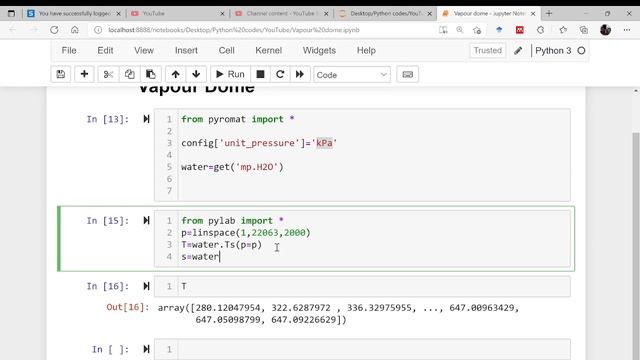Paste cells below icon in toolbar
Viewport: 640px width, 360px height.
click(151, 74)
